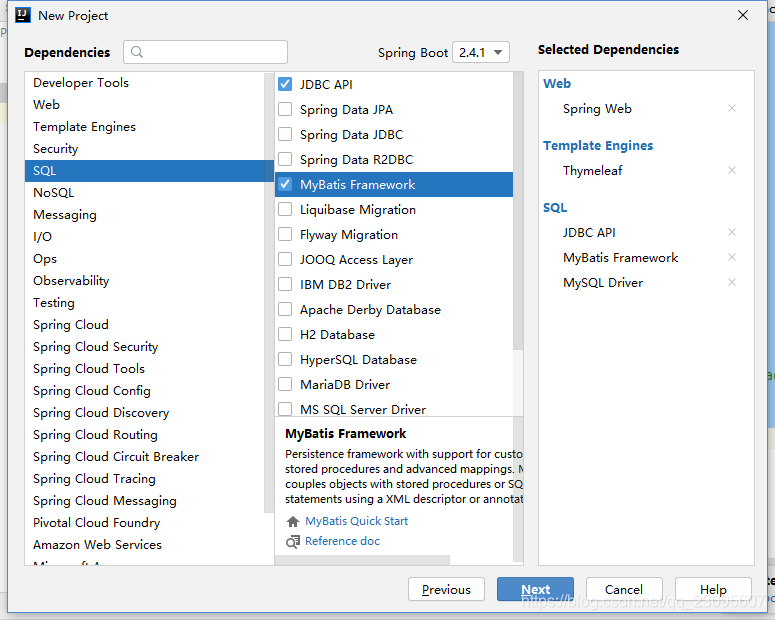Enable HyperSQL Database checkbox

click(x=285, y=359)
